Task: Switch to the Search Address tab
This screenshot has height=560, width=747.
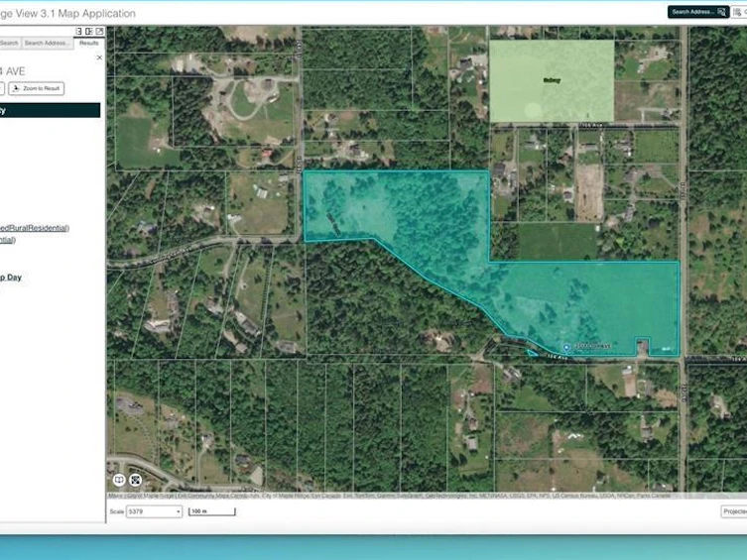Action: point(48,44)
